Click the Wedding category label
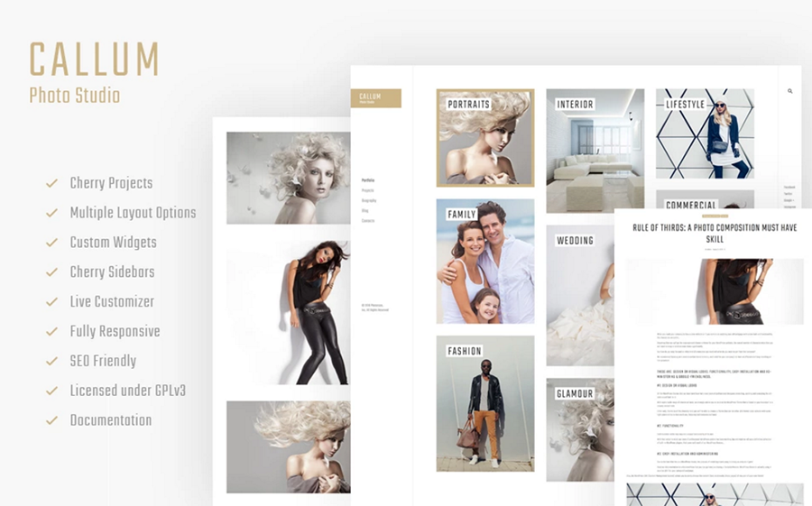 tap(575, 241)
